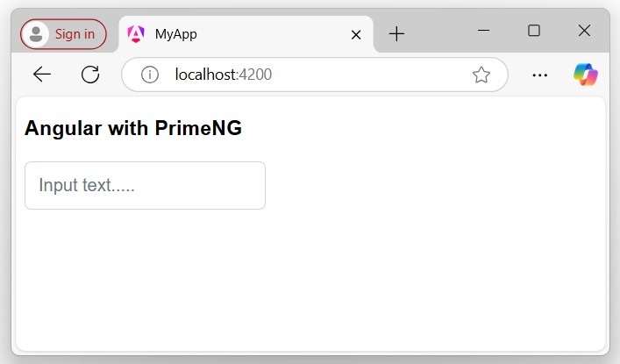
Task: Click the 4200 port number in URL
Action: 255,75
